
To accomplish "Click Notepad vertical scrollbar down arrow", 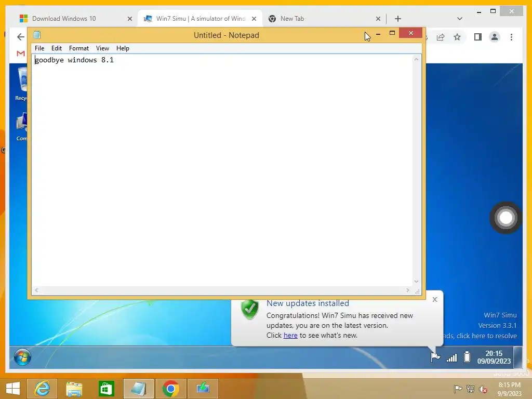I will click(416, 281).
